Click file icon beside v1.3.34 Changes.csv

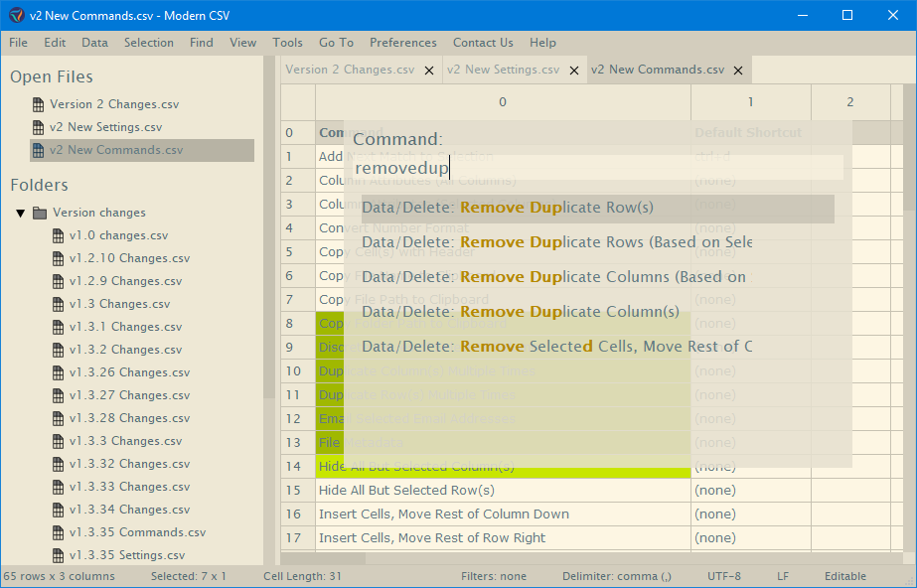(58, 510)
